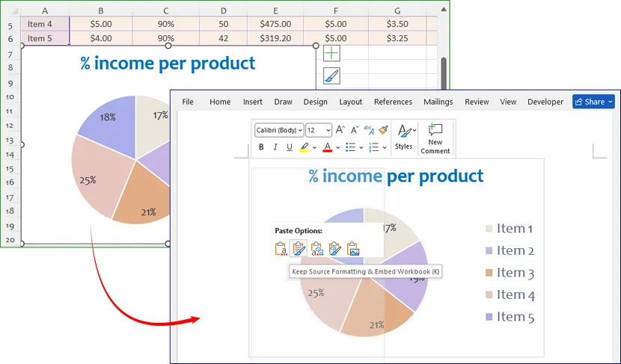
Task: Select column B header in Excel
Action: (101, 10)
